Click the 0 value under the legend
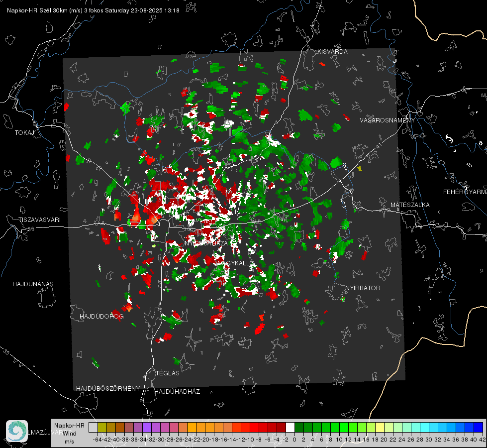 click(x=294, y=440)
